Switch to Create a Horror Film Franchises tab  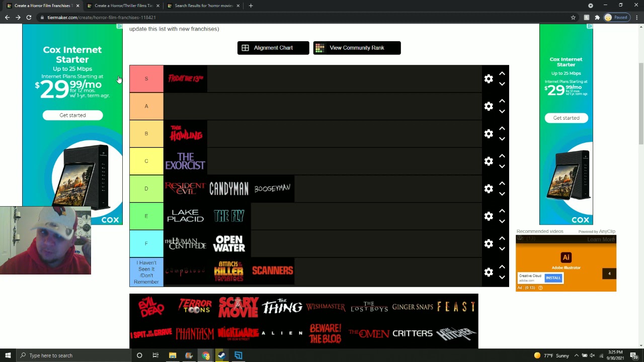click(x=41, y=6)
